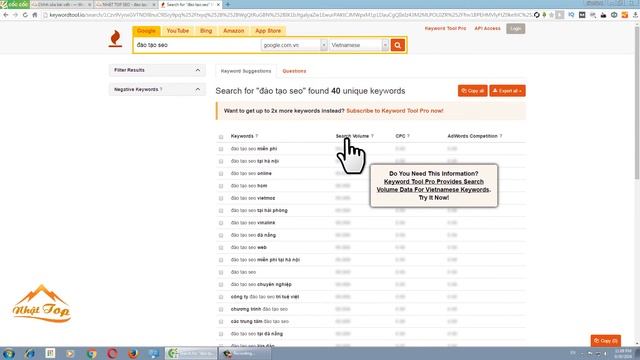The height and width of the screenshot is (360, 640).
Task: Click the help mark beside CPC header
Action: [x=408, y=136]
